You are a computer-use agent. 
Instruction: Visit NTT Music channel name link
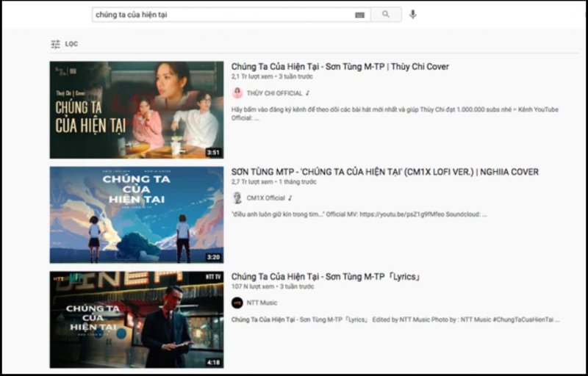coord(262,303)
